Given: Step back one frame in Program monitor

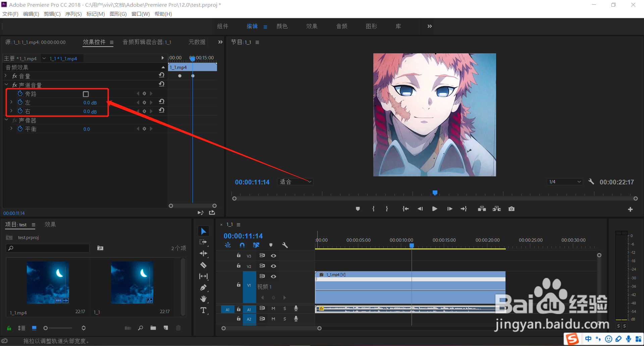Looking at the screenshot, I should (420, 209).
